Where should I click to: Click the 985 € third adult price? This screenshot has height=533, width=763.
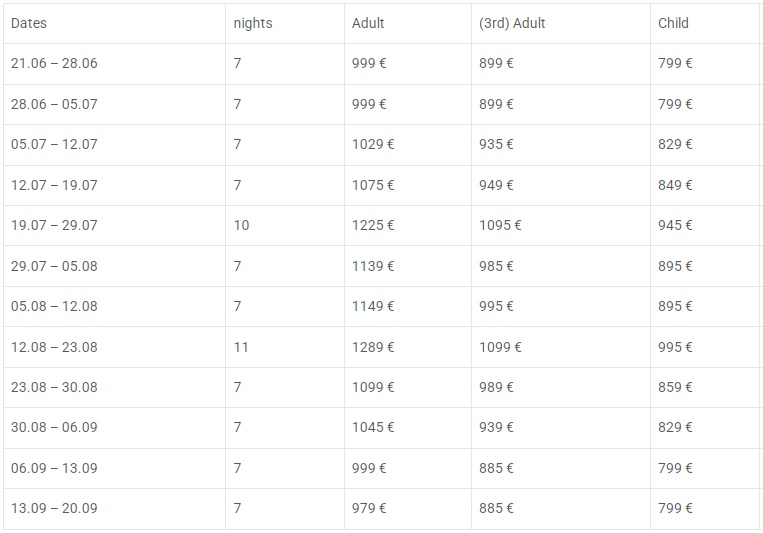(x=496, y=266)
